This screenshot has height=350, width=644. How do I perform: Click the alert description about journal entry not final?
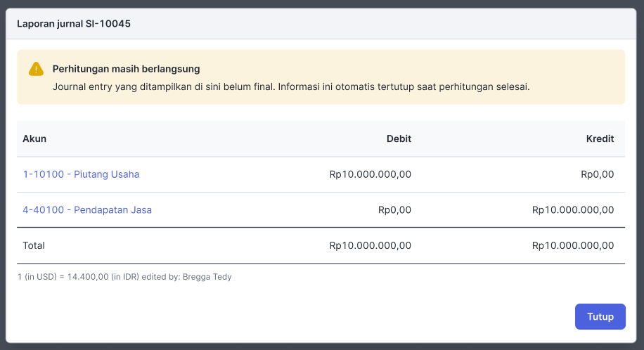[290, 87]
